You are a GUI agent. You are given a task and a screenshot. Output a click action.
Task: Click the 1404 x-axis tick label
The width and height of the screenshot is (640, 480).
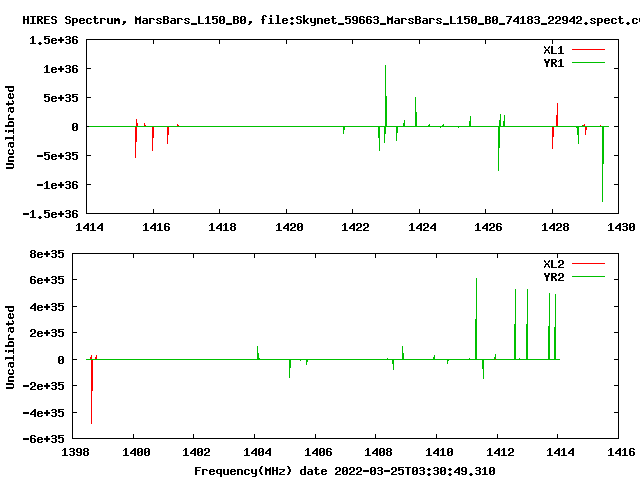pos(257,452)
